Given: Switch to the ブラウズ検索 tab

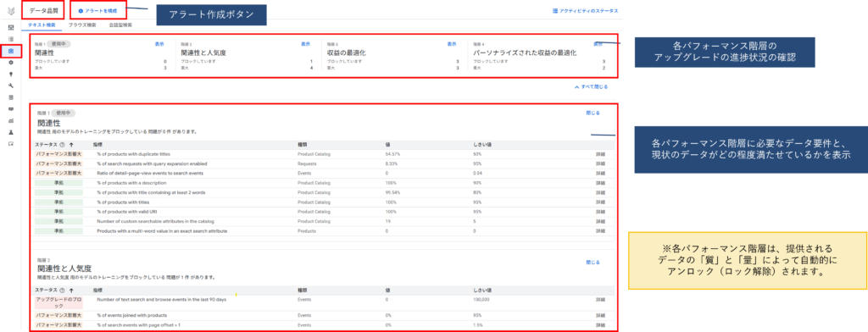Looking at the screenshot, I should pyautogui.click(x=82, y=25).
